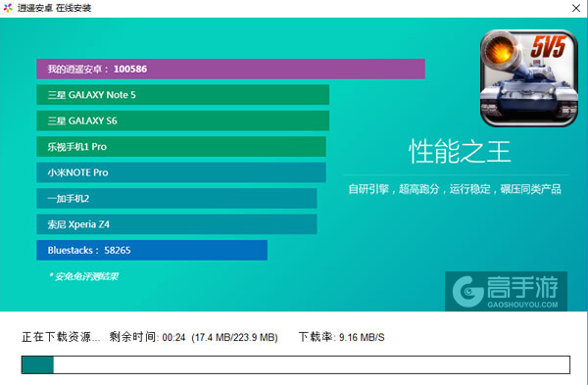The image size is (588, 385).
Task: Select the 小米NOTE Pro bar
Action: (x=181, y=172)
